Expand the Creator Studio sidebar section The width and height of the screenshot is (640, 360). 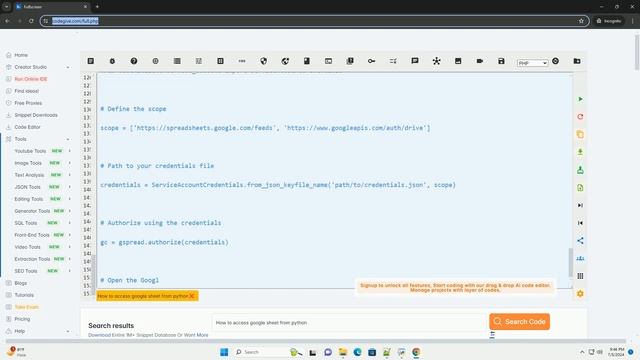pos(68,67)
